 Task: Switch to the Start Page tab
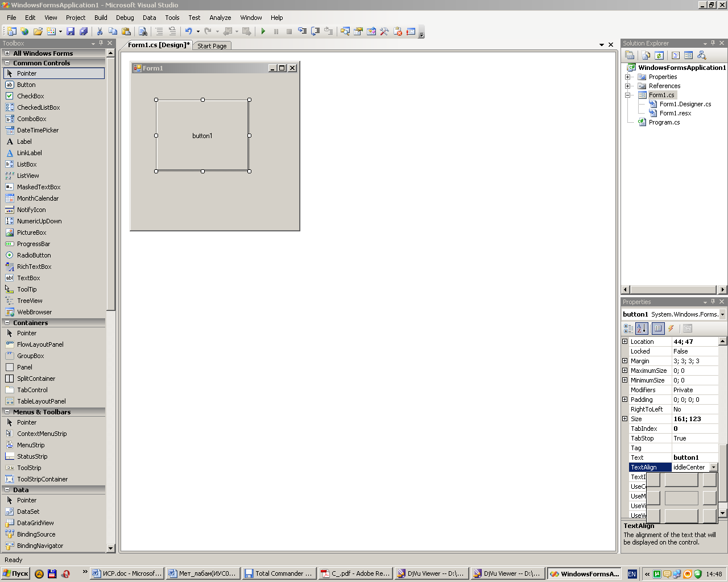coord(212,46)
